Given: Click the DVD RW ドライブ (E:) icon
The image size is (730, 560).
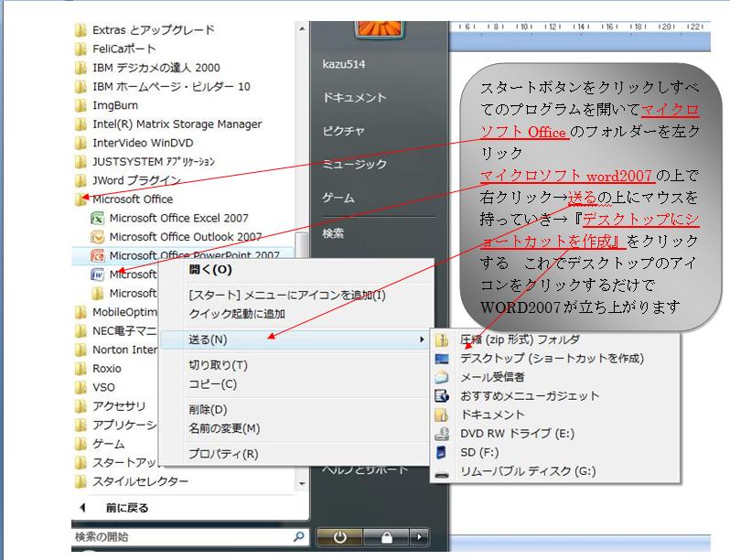Looking at the screenshot, I should coord(441,434).
